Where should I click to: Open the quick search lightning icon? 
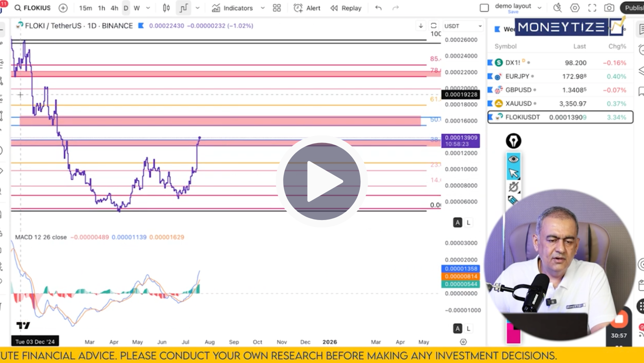[x=557, y=8]
